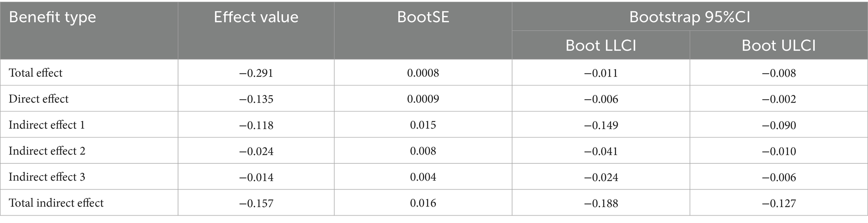
Task: Click the "Benefit type" column header
Action: tap(52, 18)
